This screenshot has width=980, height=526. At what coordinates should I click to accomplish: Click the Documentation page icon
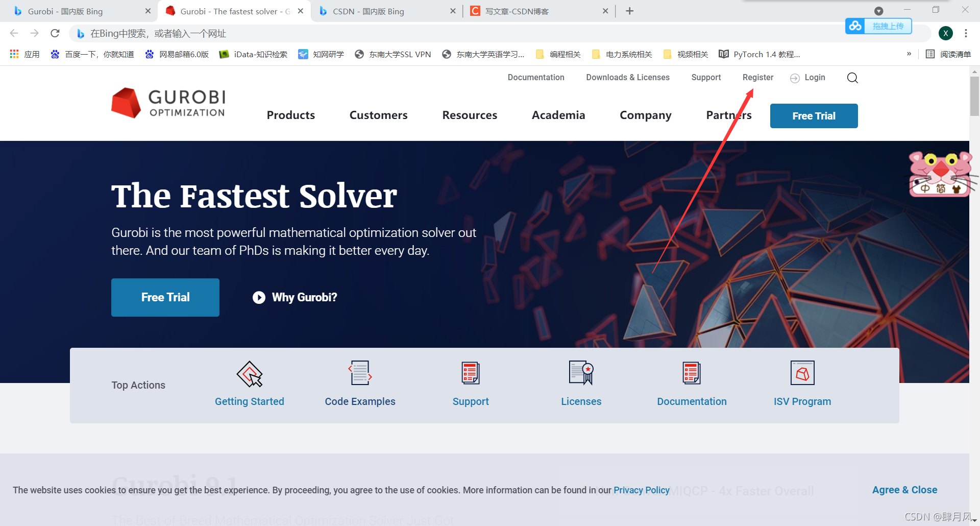pos(692,373)
